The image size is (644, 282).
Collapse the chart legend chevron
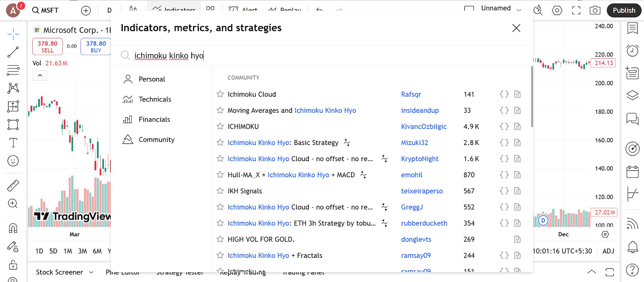click(x=40, y=75)
